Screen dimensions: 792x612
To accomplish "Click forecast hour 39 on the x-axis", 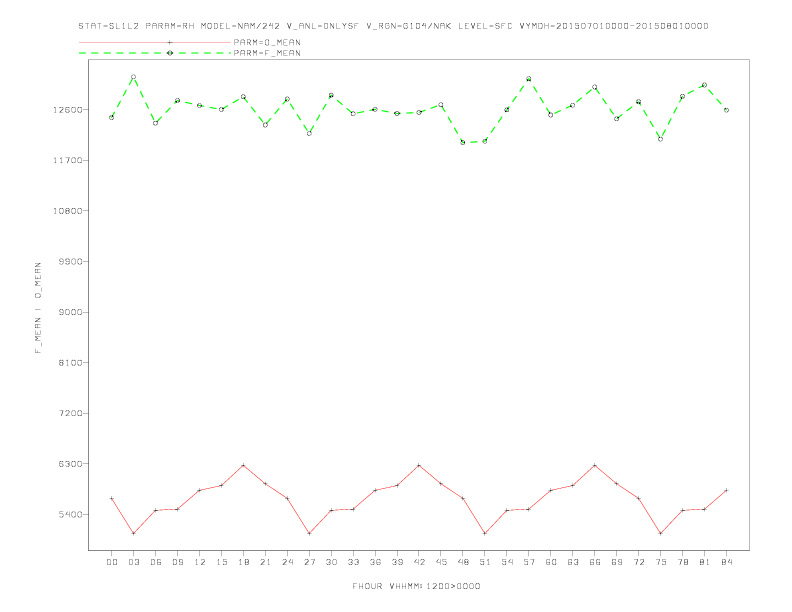I will click(x=397, y=562).
